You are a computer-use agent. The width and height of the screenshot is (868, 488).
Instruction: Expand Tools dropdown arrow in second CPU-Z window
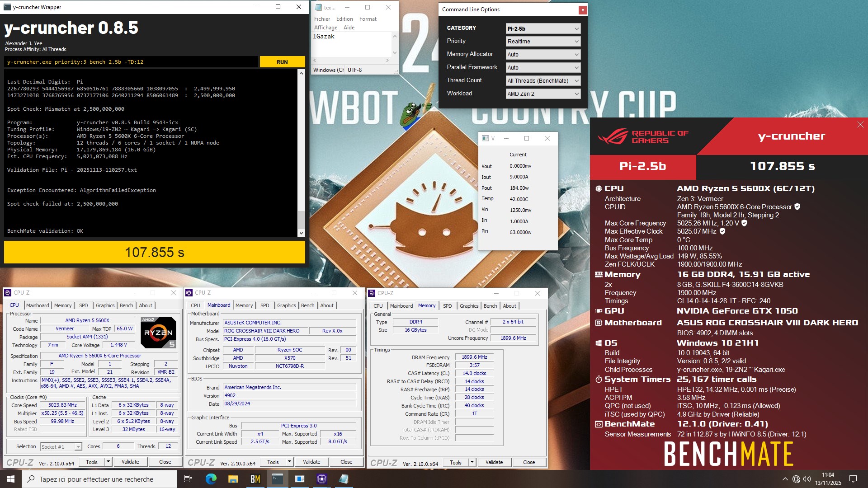click(x=289, y=462)
